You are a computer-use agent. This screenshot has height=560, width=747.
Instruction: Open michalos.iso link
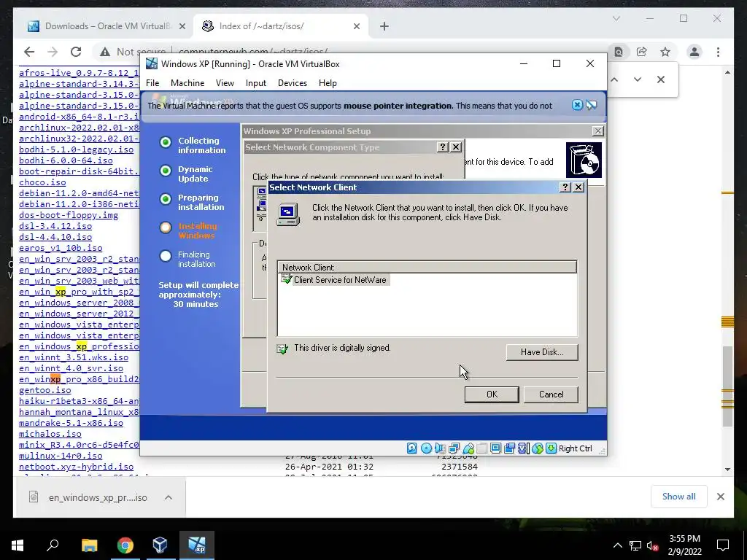[50, 434]
